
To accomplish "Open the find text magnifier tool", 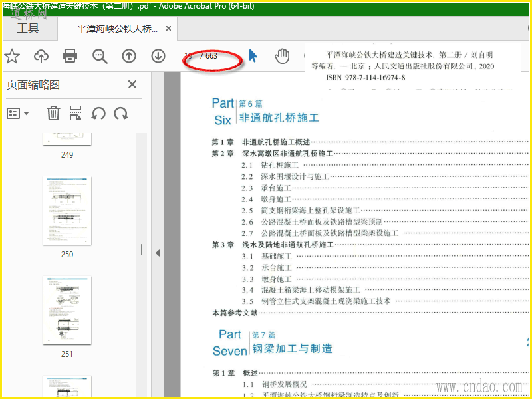I will pos(100,56).
